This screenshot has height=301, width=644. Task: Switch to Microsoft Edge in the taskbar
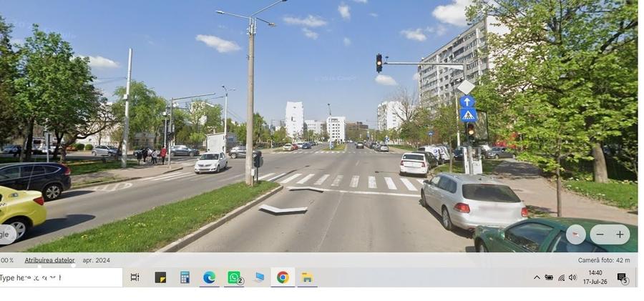[x=210, y=277]
